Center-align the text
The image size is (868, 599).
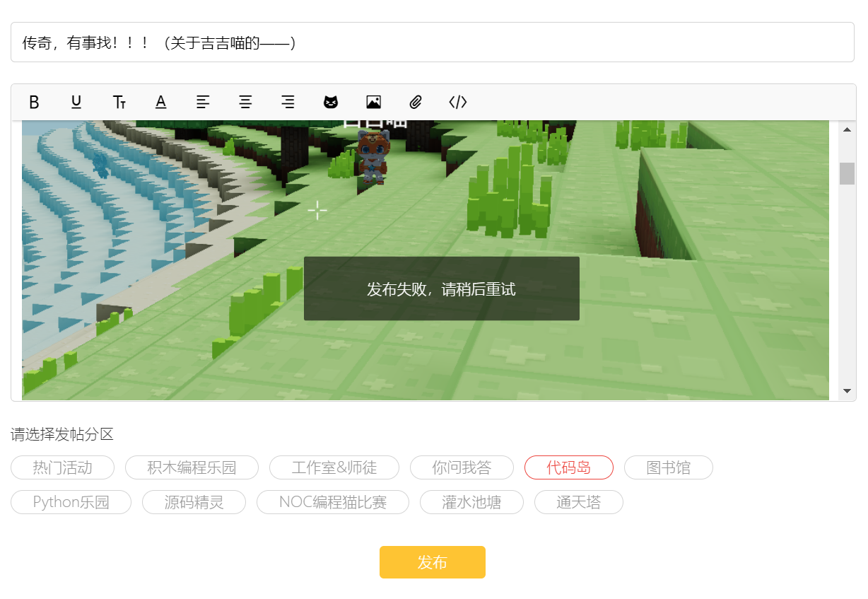[245, 102]
